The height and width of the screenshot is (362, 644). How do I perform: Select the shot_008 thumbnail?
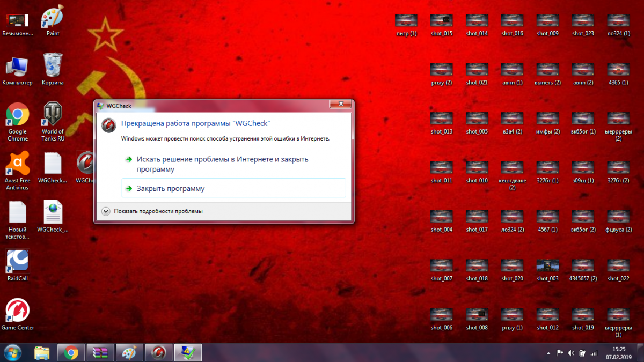pyautogui.click(x=477, y=320)
